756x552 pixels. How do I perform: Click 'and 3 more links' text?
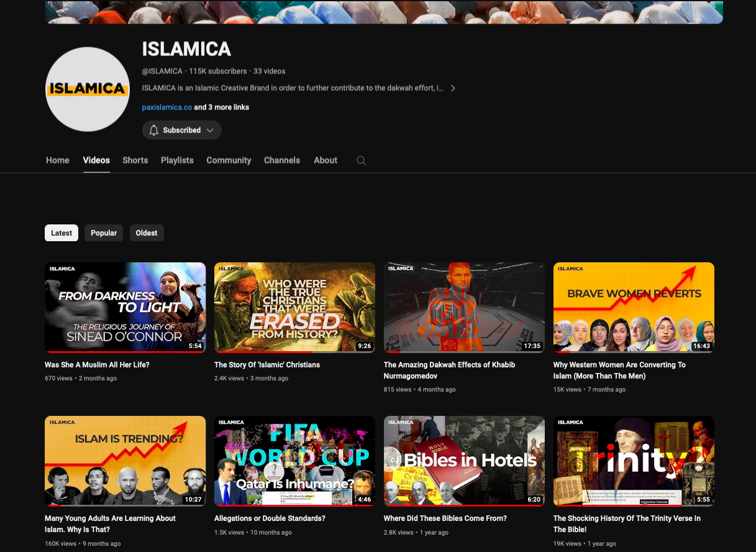(x=222, y=108)
